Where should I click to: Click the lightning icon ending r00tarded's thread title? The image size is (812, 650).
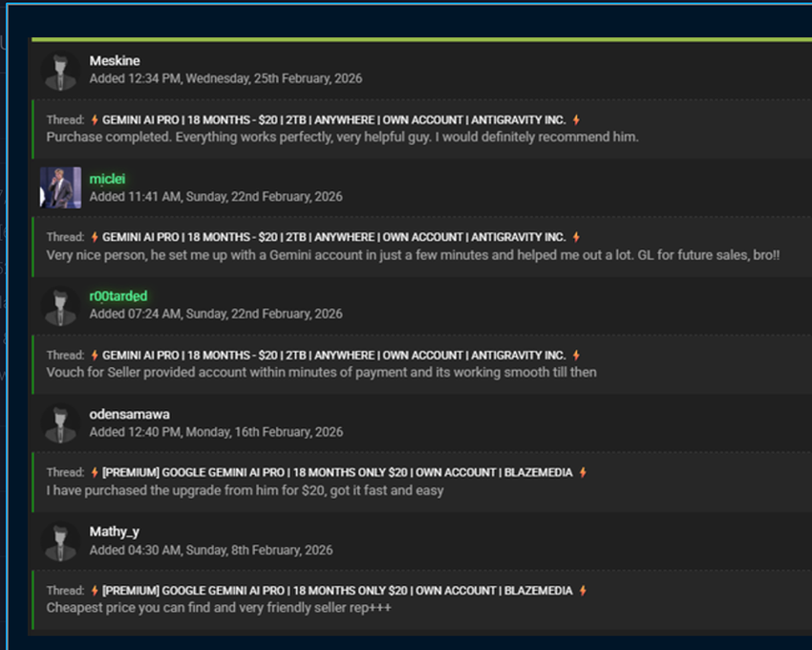point(578,355)
